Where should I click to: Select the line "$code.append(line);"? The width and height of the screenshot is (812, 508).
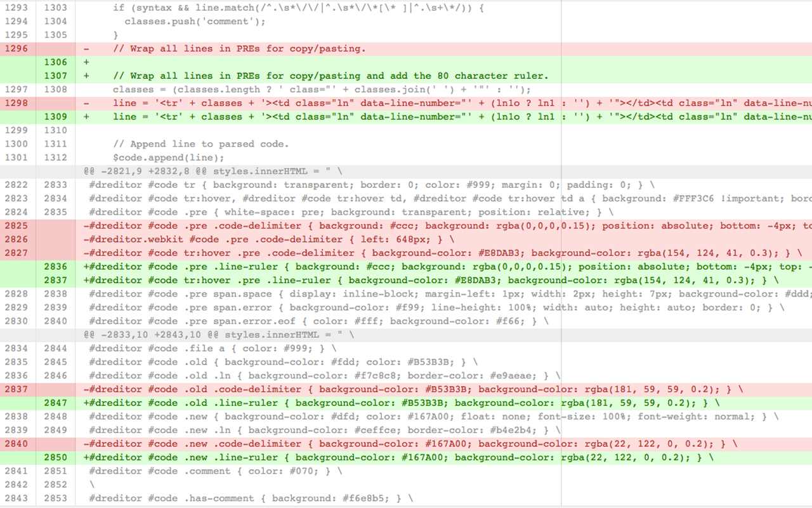(x=168, y=157)
